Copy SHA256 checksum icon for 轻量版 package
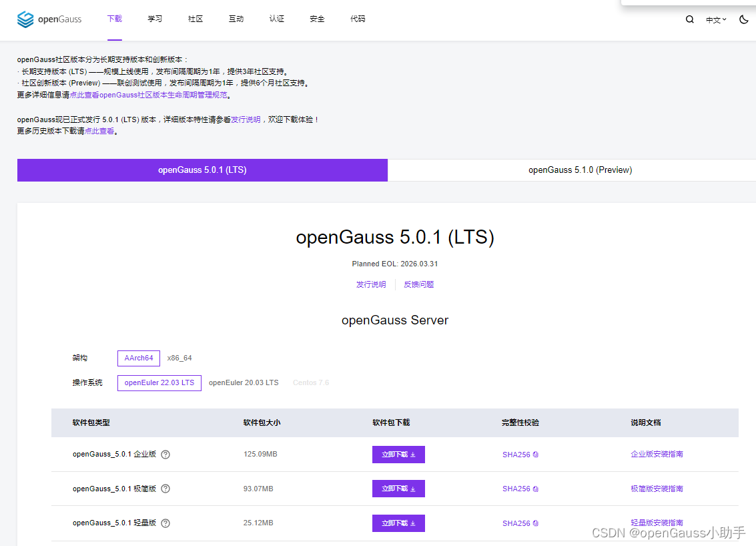This screenshot has height=546, width=756. point(535,523)
